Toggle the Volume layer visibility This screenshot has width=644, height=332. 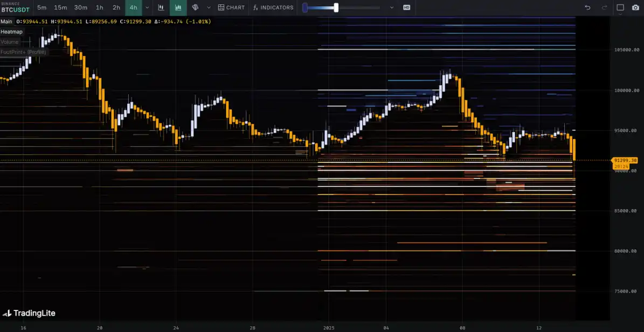(10, 42)
